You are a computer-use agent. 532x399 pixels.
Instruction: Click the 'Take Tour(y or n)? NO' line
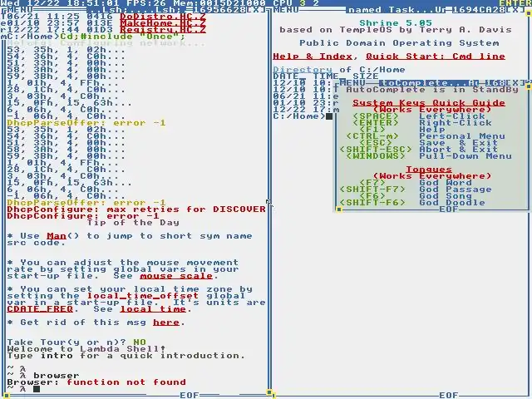tap(76, 342)
